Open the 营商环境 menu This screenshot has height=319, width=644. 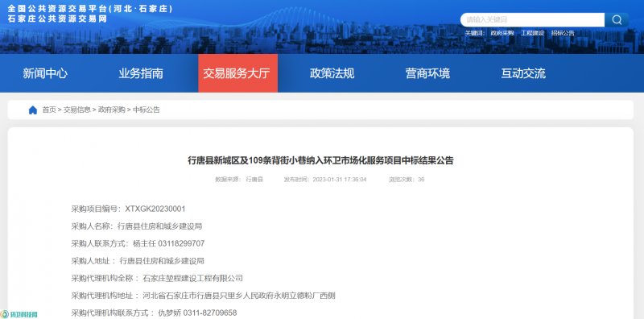[x=427, y=73]
